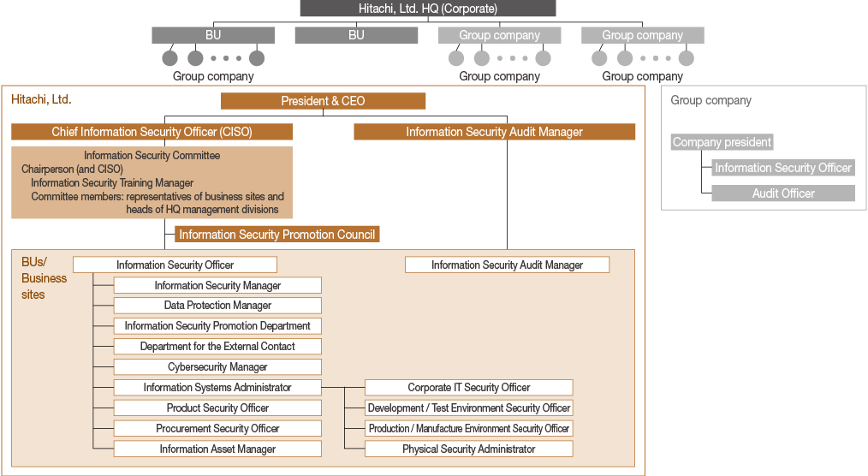Image resolution: width=868 pixels, height=476 pixels.
Task: Select the Hitachi, Ltd. panel title
Action: 42,99
